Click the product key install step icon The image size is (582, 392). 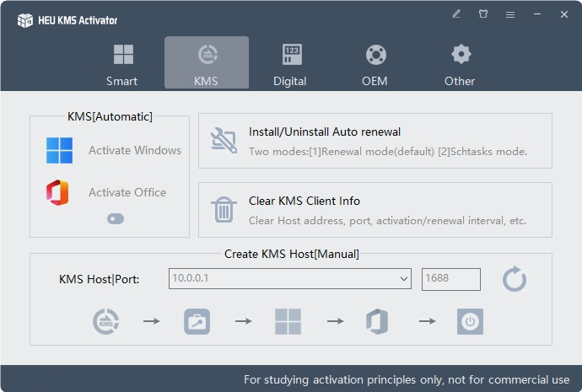(x=197, y=321)
